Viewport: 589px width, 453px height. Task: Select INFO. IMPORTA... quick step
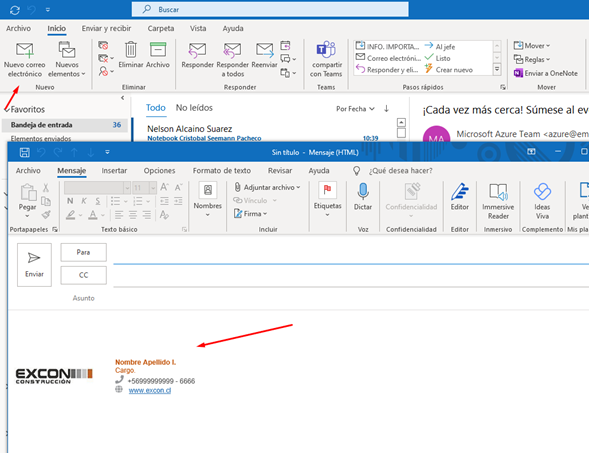click(387, 47)
